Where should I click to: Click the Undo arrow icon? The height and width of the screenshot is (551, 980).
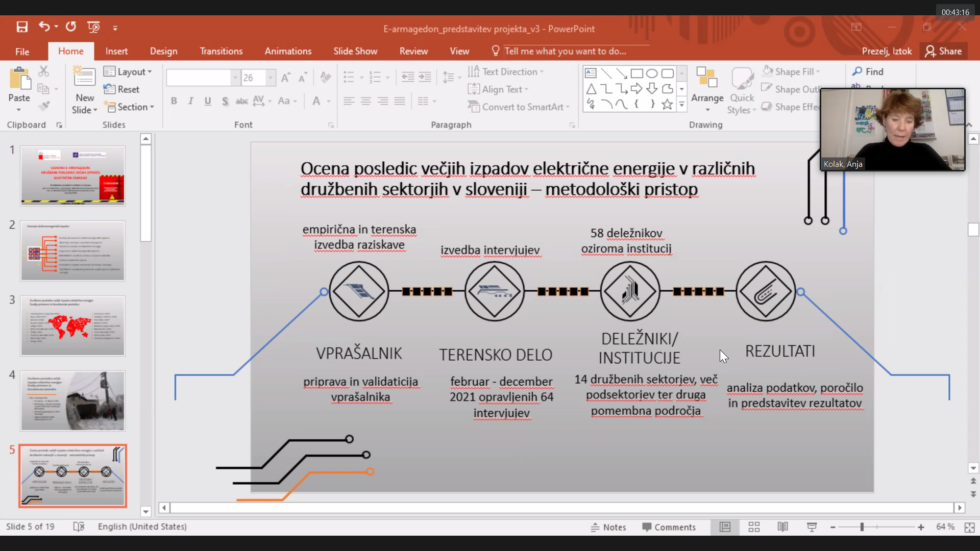click(44, 27)
